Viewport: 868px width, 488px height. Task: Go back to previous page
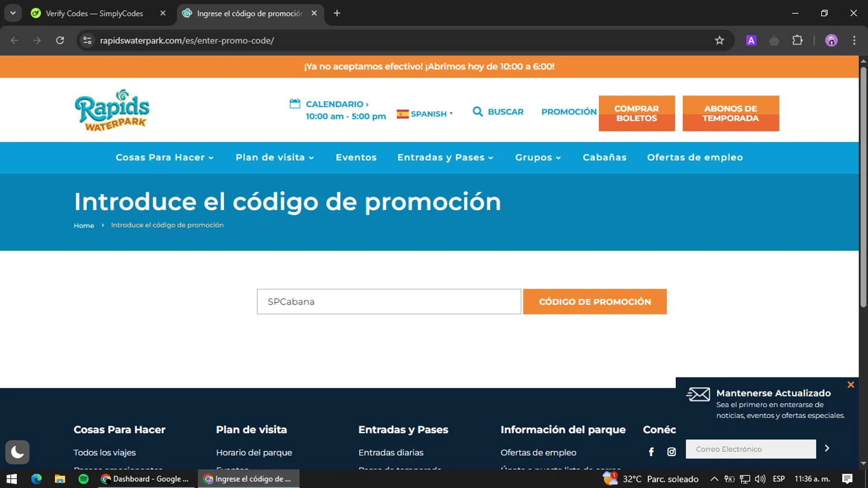[14, 41]
